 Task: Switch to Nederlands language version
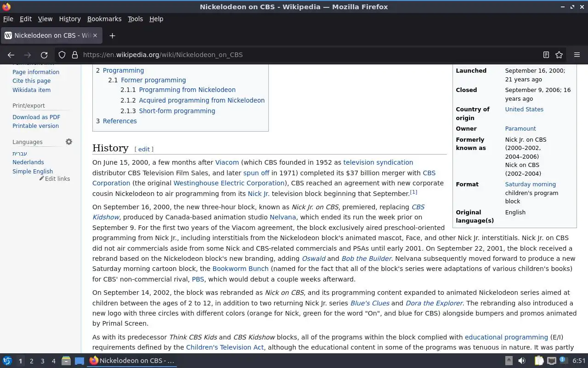[28, 162]
